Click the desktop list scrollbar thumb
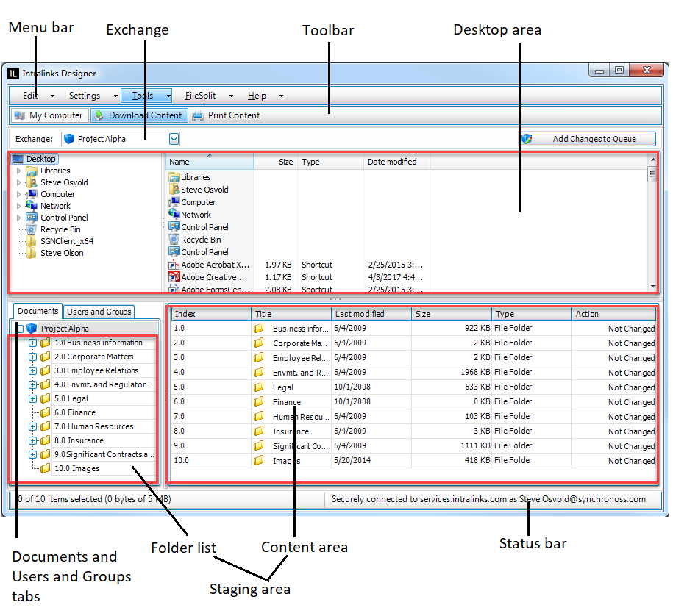The width and height of the screenshot is (673, 616). tap(653, 173)
